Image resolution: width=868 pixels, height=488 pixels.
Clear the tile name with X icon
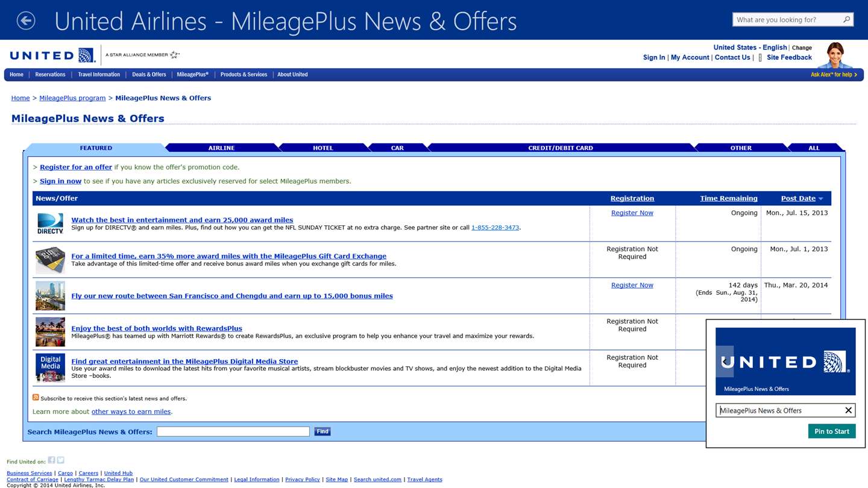click(848, 410)
